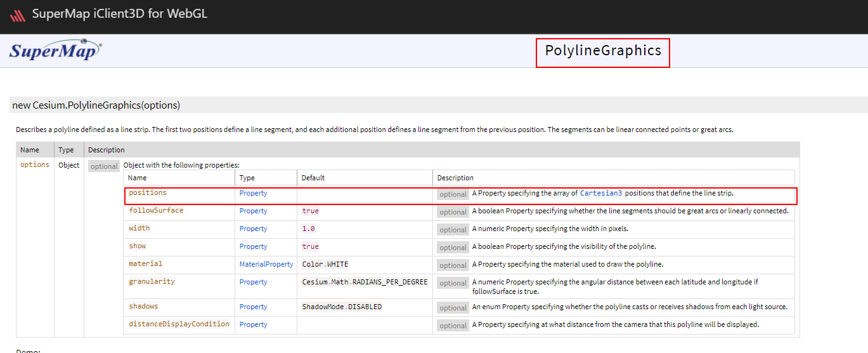
Task: Open the Property link in show row
Action: point(253,246)
